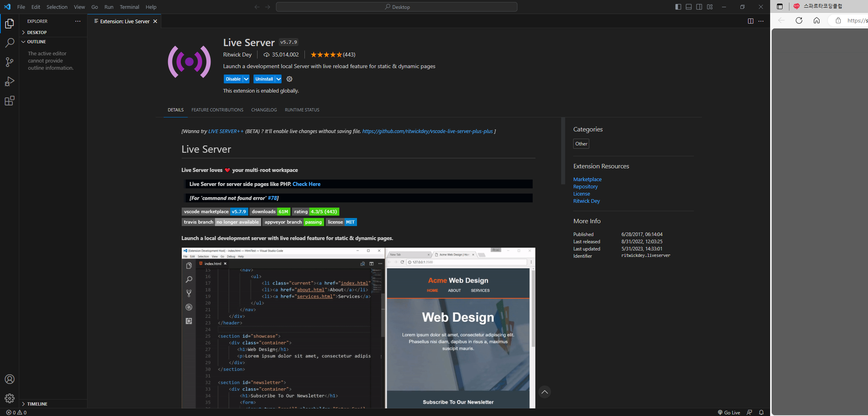Open the Extensions view
Screen dimensions: 868x416
pos(10,101)
